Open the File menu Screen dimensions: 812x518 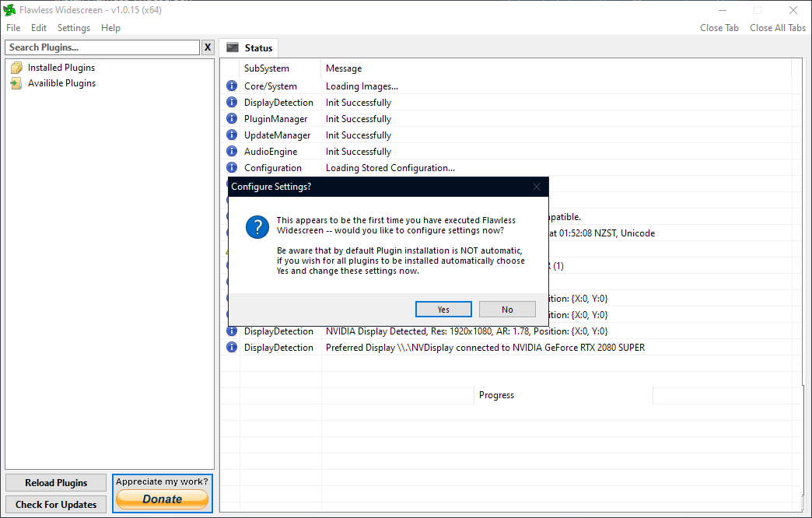[13, 28]
